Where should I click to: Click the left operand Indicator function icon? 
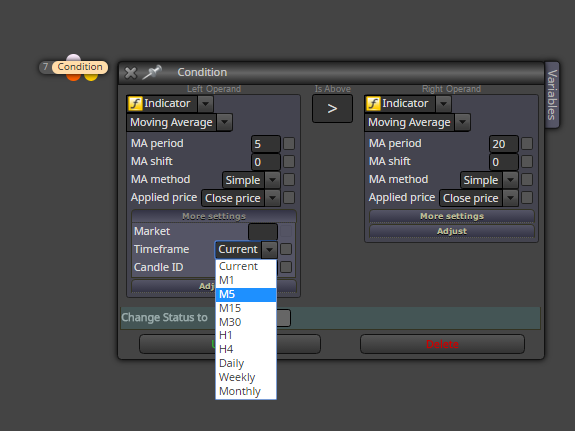click(x=135, y=103)
